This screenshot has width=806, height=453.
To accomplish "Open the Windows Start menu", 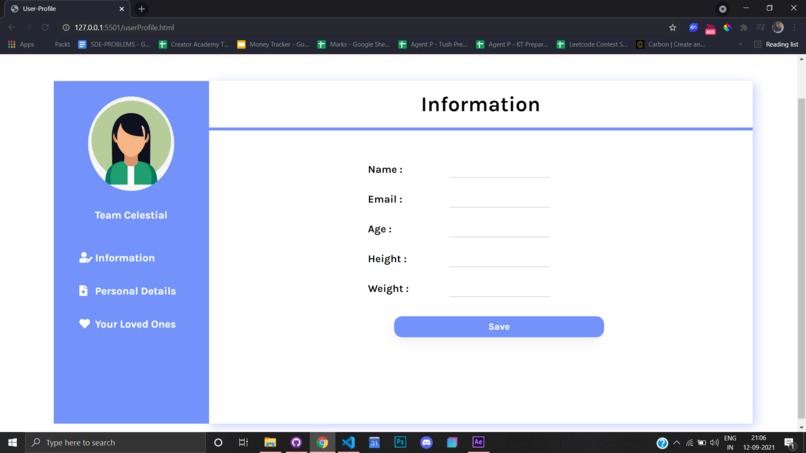I will 12,442.
